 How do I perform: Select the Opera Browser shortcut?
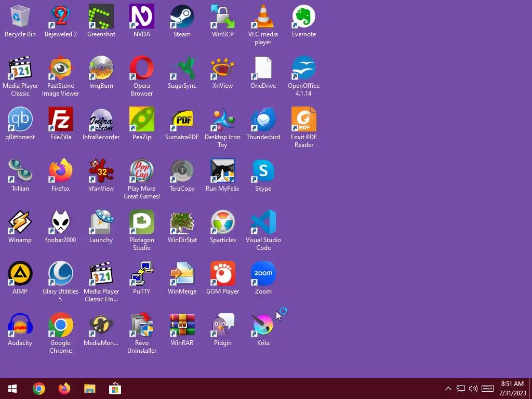point(141,68)
